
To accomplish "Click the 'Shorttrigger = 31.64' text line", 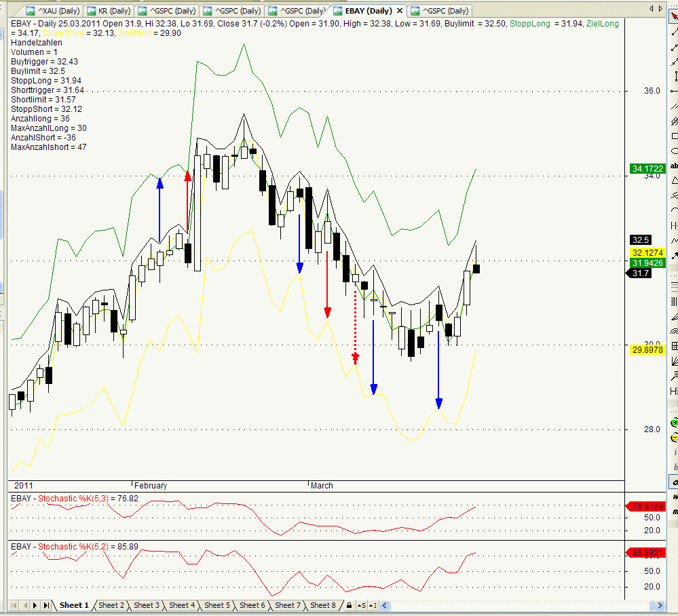I will [x=48, y=90].
